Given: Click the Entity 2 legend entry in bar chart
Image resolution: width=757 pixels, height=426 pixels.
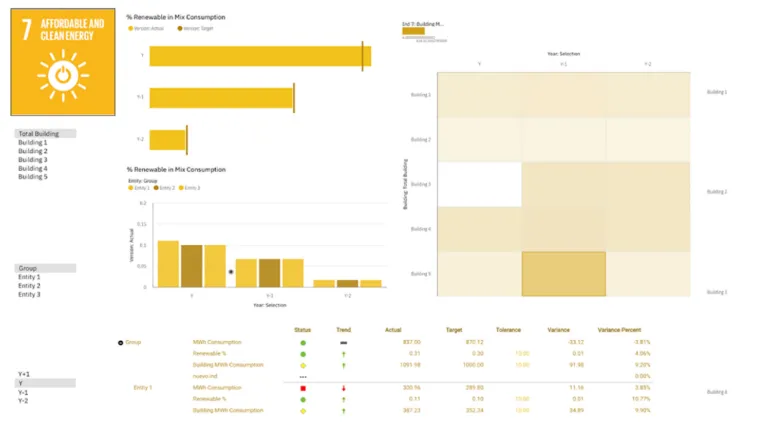Looking at the screenshot, I should [x=164, y=188].
